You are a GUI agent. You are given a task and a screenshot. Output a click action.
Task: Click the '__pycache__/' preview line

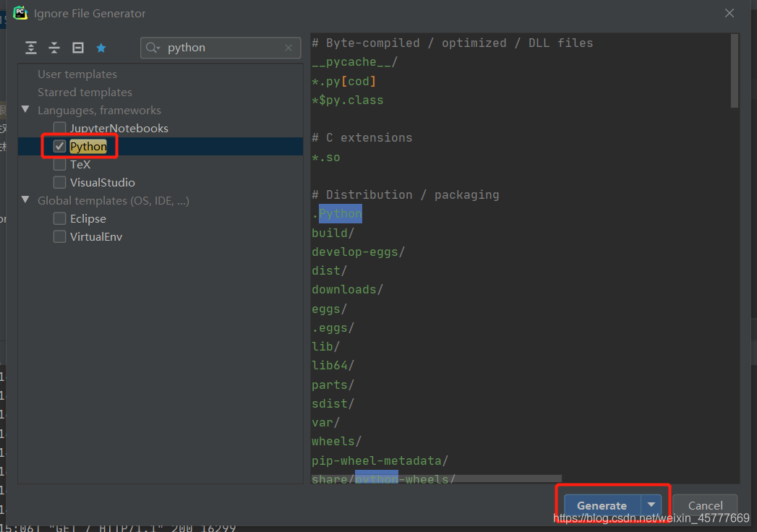pos(354,62)
